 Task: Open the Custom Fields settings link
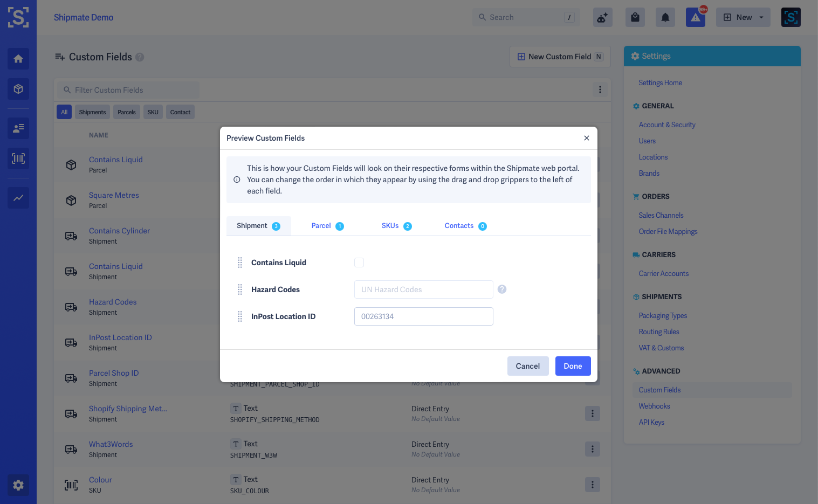pos(659,390)
